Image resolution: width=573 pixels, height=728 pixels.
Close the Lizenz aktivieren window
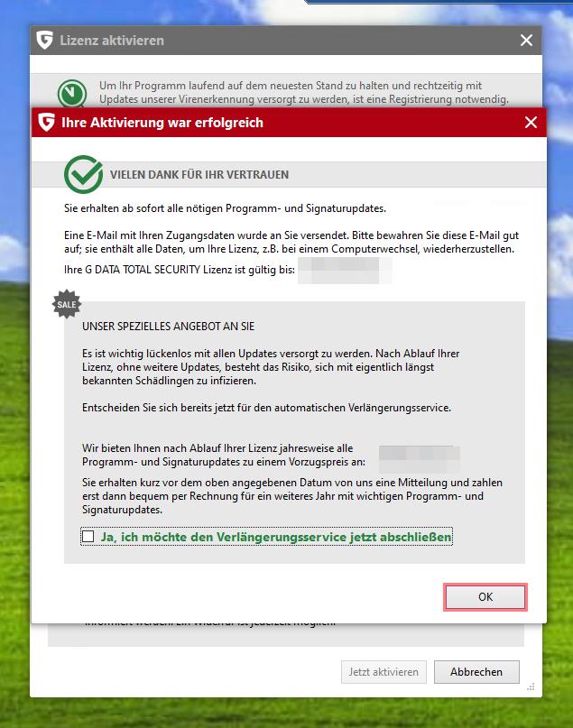[526, 41]
